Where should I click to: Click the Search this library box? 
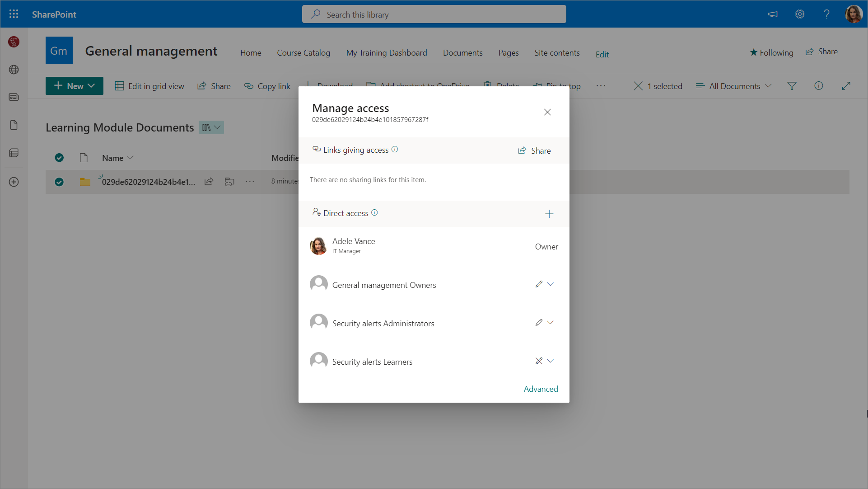(434, 14)
